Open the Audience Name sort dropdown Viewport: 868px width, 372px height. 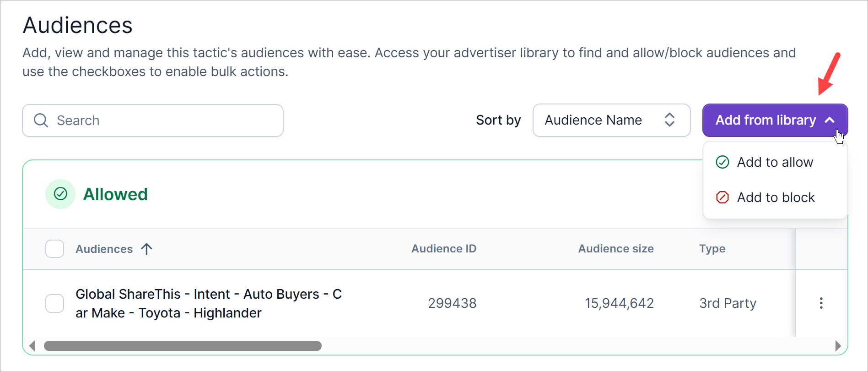pos(611,120)
